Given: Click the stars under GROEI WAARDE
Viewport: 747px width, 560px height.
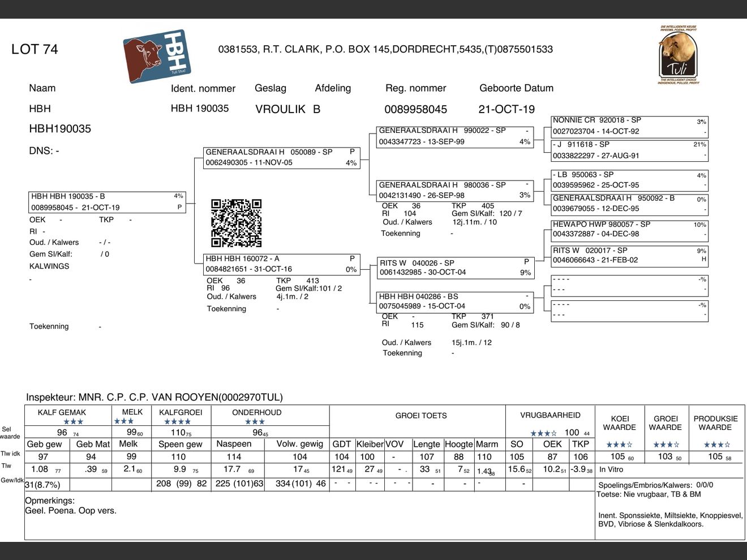Looking at the screenshot, I should pyautogui.click(x=667, y=445).
